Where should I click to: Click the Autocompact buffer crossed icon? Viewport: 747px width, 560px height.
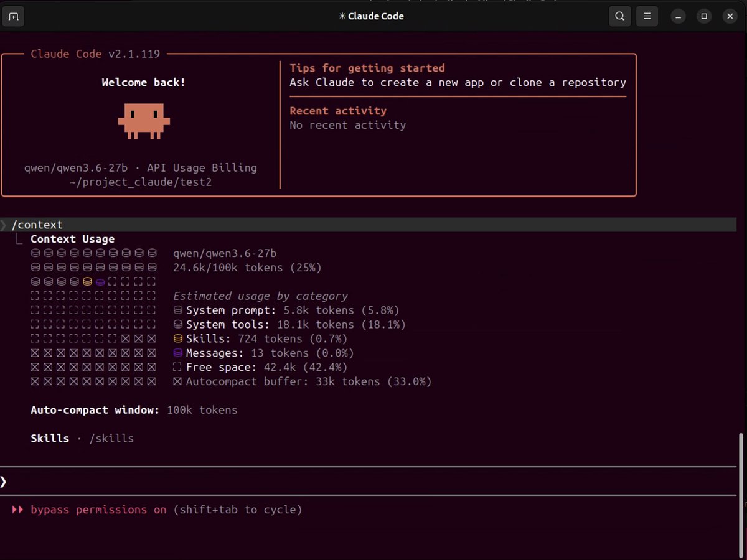tap(177, 381)
